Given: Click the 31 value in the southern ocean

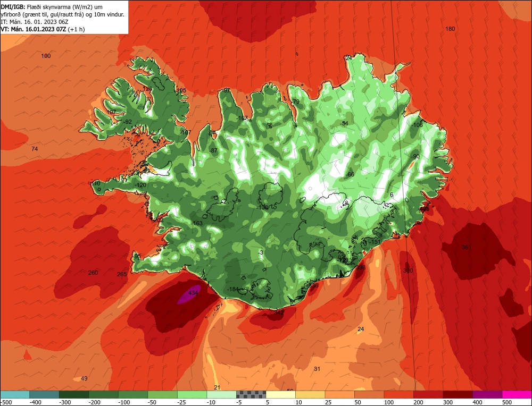Looking at the screenshot, I should [x=317, y=369].
